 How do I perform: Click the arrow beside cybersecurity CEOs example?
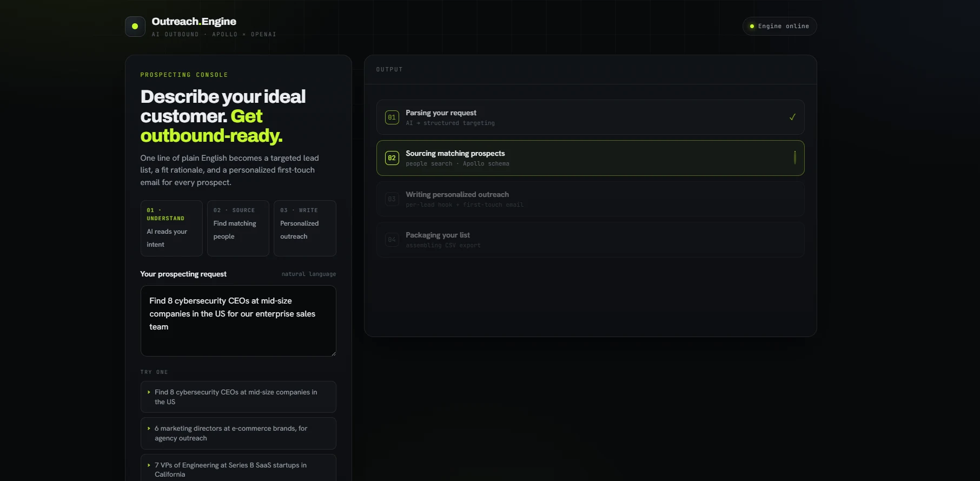point(149,392)
